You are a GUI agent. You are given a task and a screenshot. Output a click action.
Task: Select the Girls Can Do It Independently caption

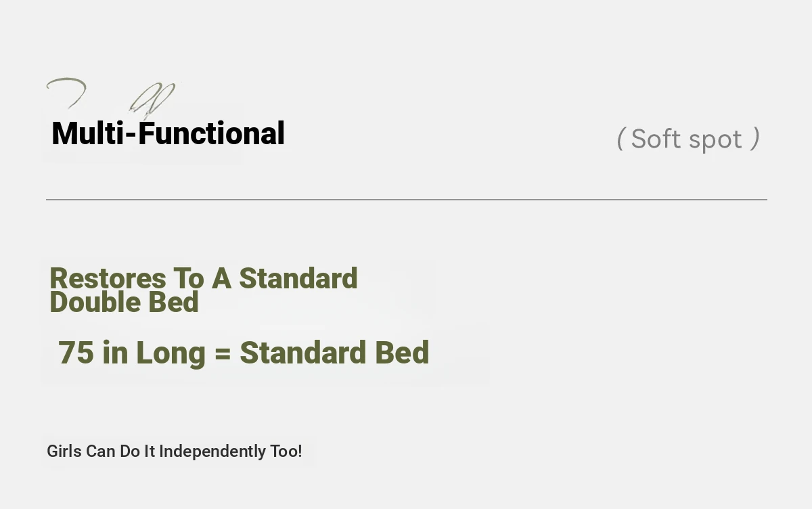click(175, 451)
